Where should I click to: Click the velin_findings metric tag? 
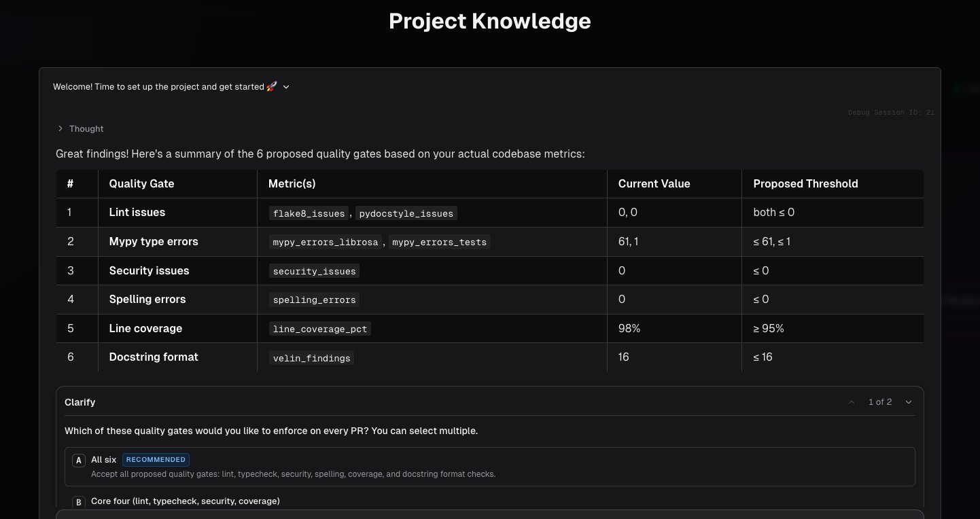click(x=311, y=358)
